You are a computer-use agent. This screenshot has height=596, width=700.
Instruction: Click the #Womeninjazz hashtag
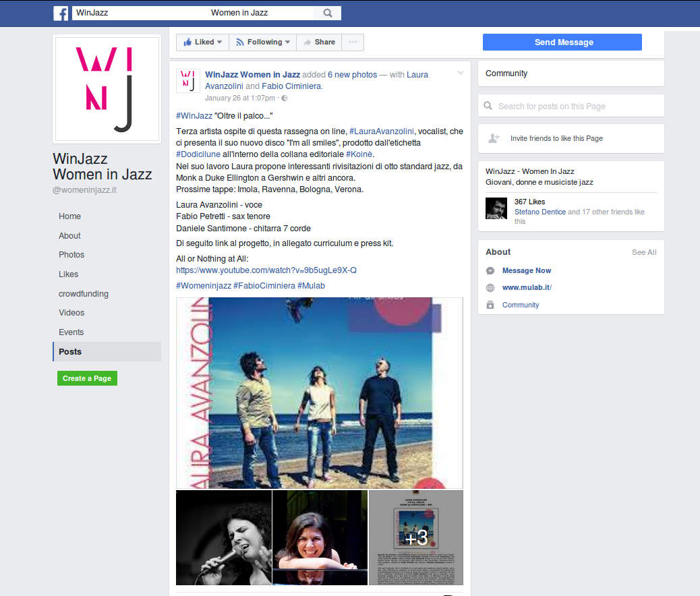click(x=204, y=286)
